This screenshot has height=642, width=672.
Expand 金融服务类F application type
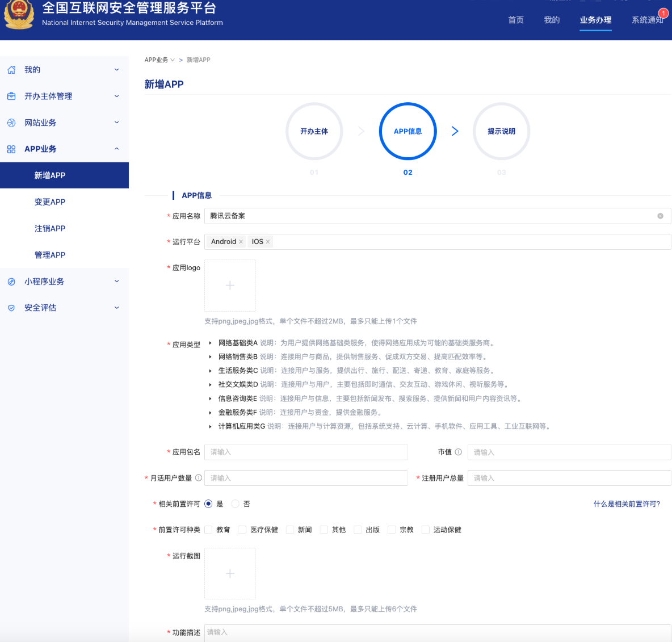tap(211, 412)
